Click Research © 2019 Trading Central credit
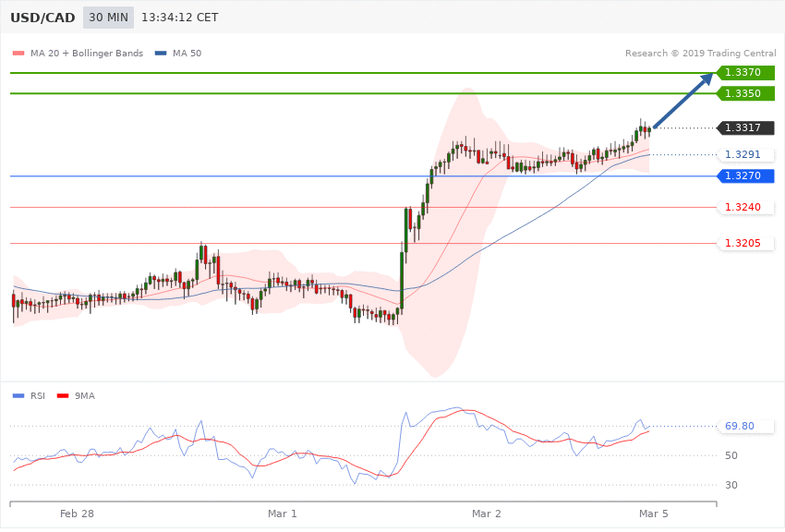785x532 pixels. point(700,53)
